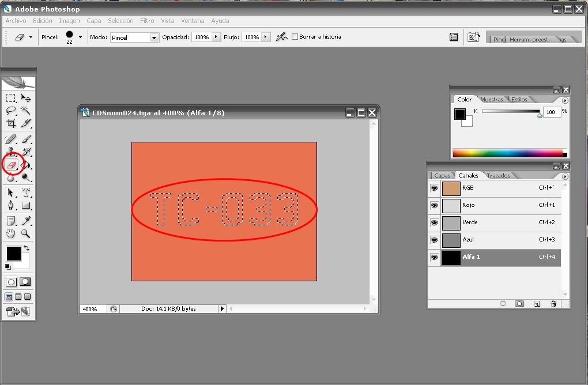The image size is (588, 385).
Task: Select the Magic Wand tool
Action: pos(25,111)
